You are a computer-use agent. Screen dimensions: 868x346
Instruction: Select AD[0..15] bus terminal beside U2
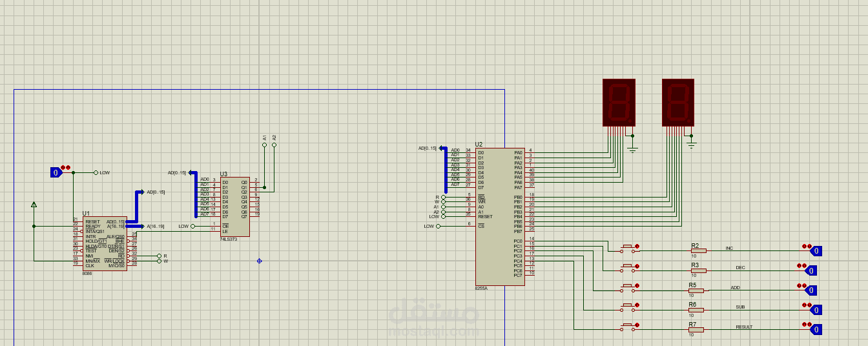[x=442, y=148]
